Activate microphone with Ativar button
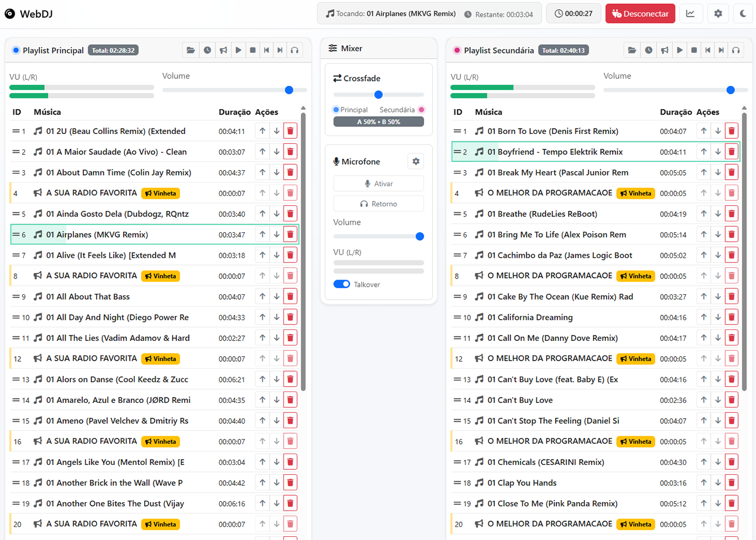Image resolution: width=756 pixels, height=540 pixels. 379,184
